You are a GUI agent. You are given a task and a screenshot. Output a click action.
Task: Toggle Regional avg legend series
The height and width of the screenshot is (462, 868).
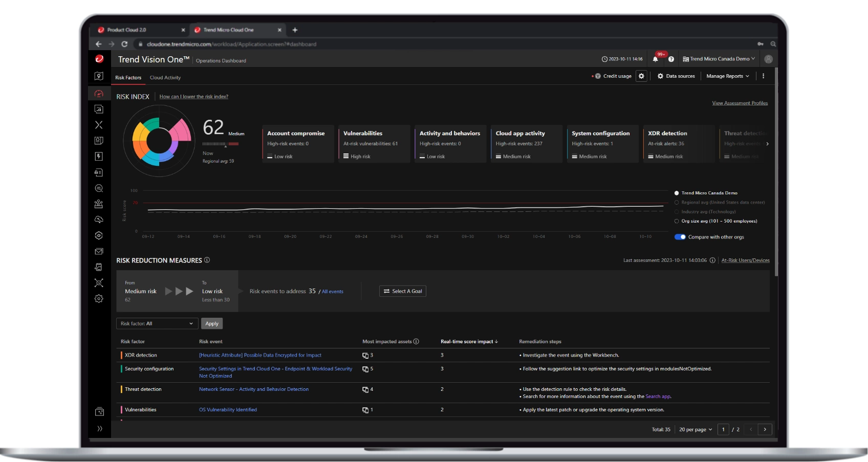720,203
